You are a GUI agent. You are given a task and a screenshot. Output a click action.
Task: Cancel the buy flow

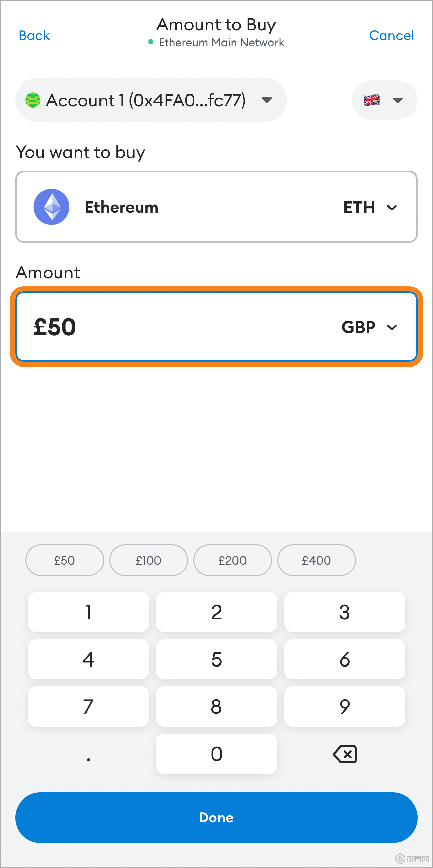(391, 35)
